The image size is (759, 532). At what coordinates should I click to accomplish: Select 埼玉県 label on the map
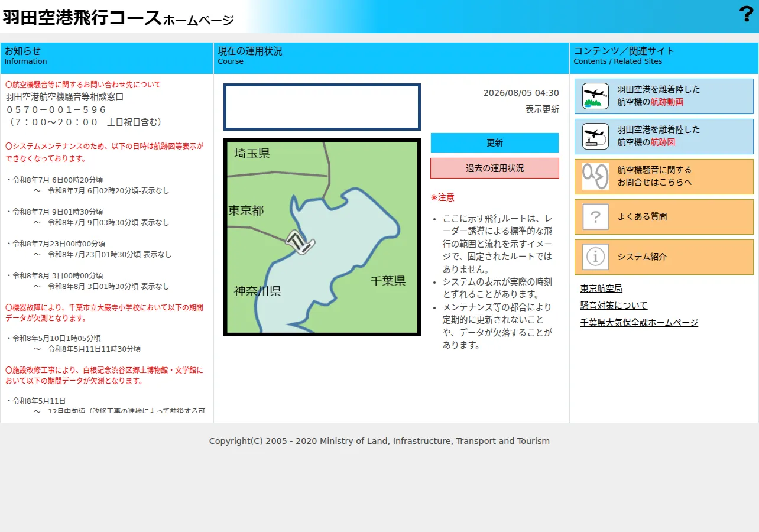252,154
